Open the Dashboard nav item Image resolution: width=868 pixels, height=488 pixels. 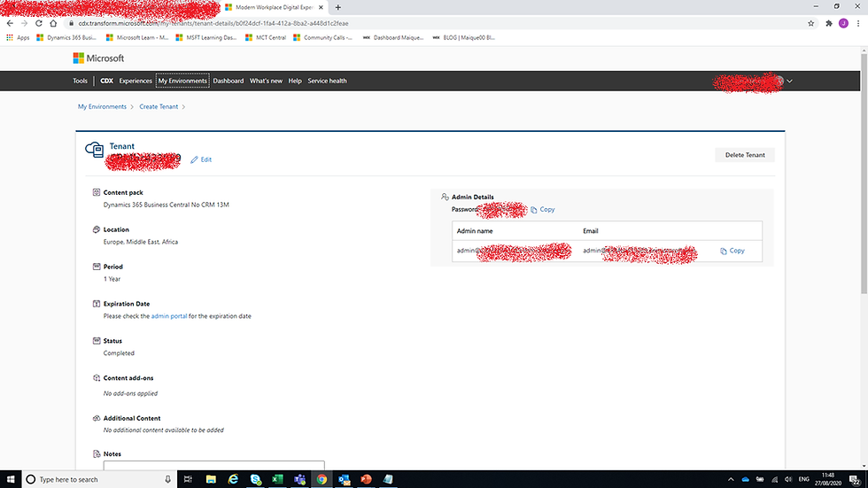pyautogui.click(x=229, y=81)
